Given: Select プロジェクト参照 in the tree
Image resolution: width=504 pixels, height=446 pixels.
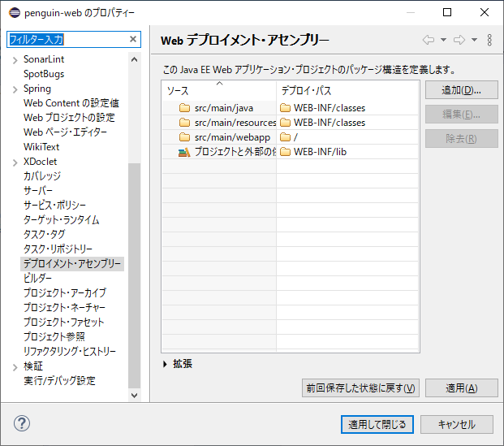Looking at the screenshot, I should (x=54, y=337).
